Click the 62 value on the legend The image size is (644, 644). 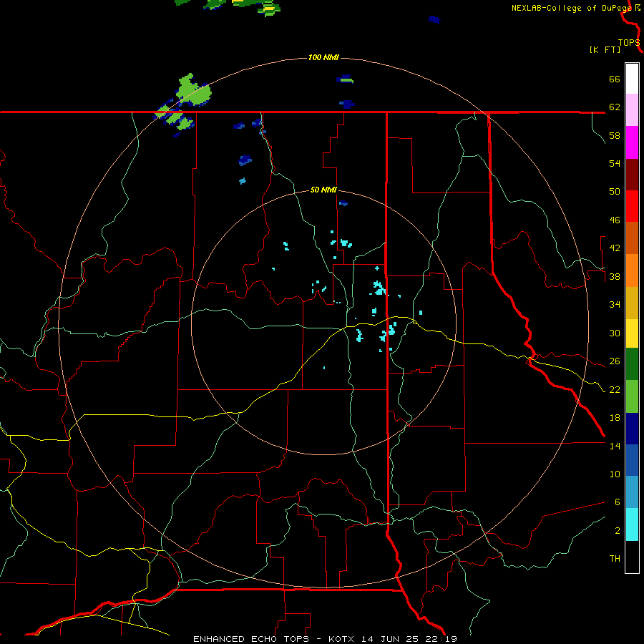pos(615,107)
